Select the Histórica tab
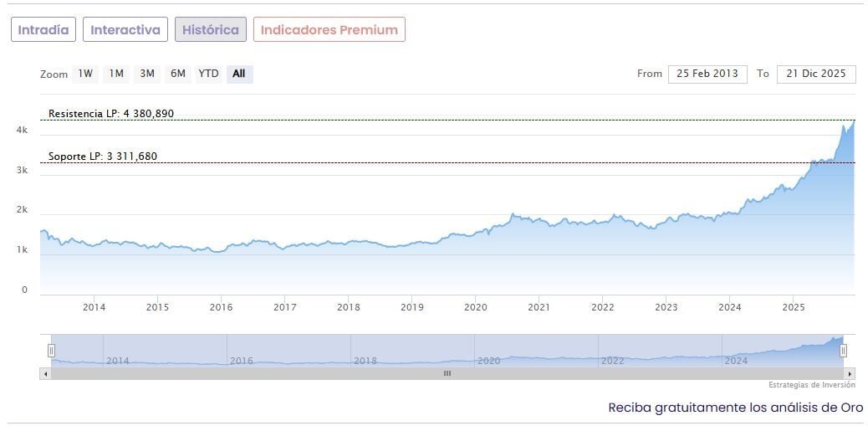Viewport: 868px width, 426px height. [211, 29]
